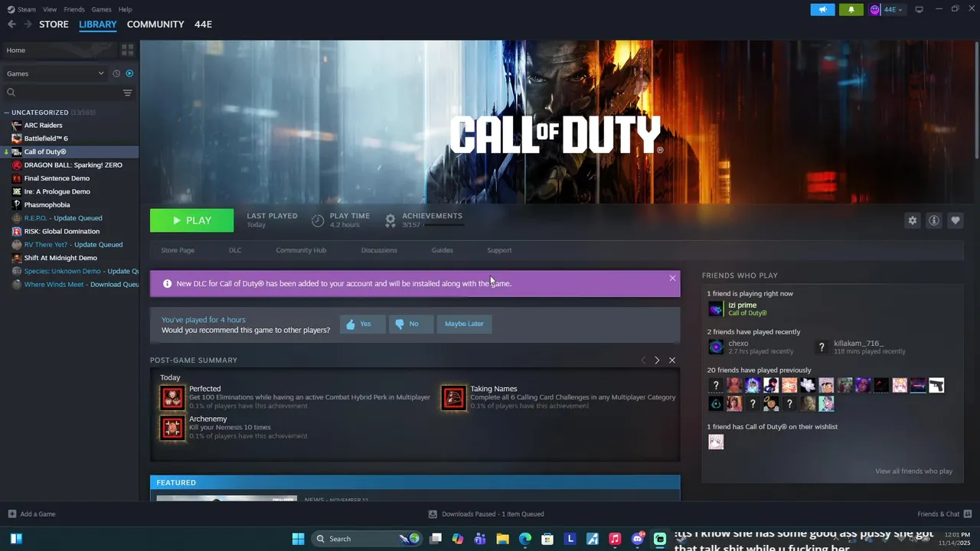Screen dimensions: 980x551
Task: Click the achievements progress bar
Action: coord(444,225)
